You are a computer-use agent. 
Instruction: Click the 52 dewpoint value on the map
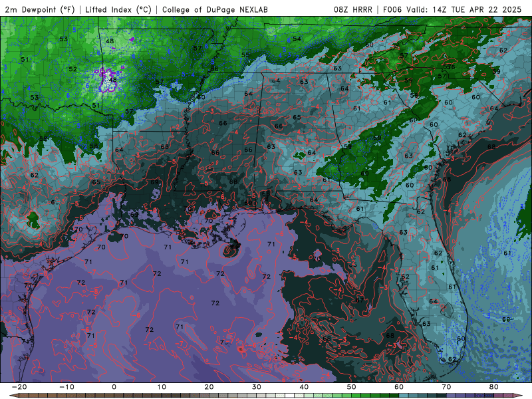(x=73, y=69)
